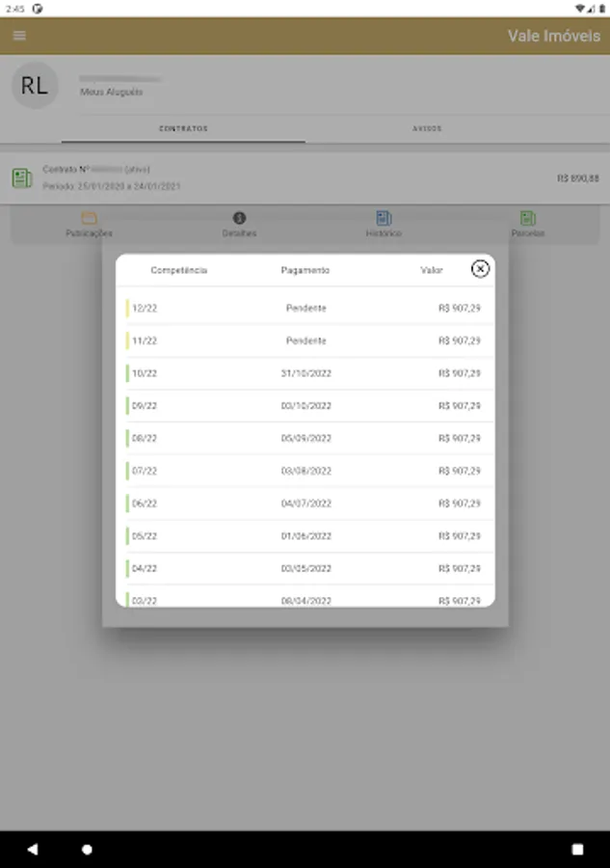Close the payments popup with X
Screen dimensions: 610x868
coord(480,269)
